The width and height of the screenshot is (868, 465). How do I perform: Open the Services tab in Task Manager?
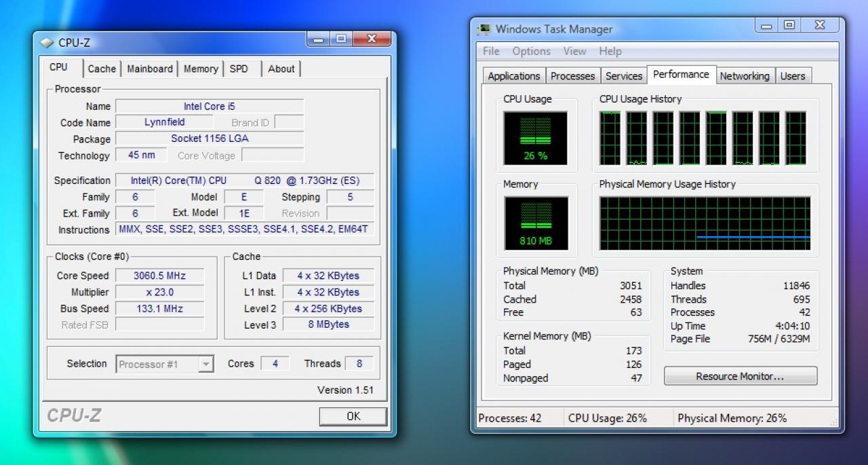coord(624,76)
